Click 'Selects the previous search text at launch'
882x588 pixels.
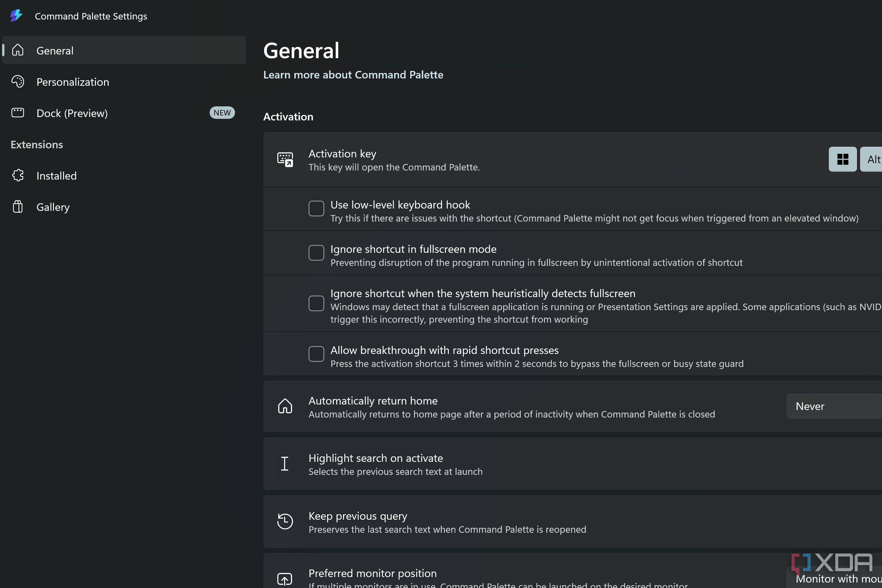click(396, 472)
